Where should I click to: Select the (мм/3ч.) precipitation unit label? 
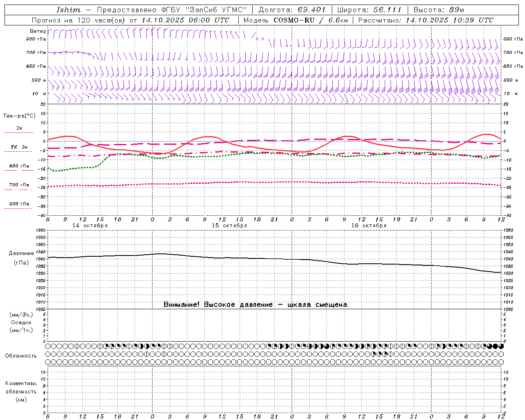click(x=21, y=315)
